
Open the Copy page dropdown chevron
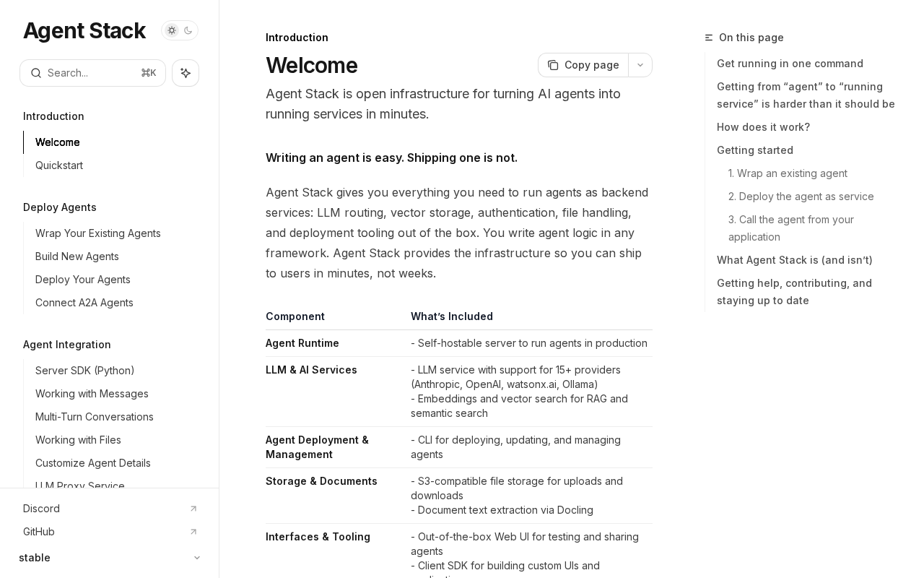[640, 65]
